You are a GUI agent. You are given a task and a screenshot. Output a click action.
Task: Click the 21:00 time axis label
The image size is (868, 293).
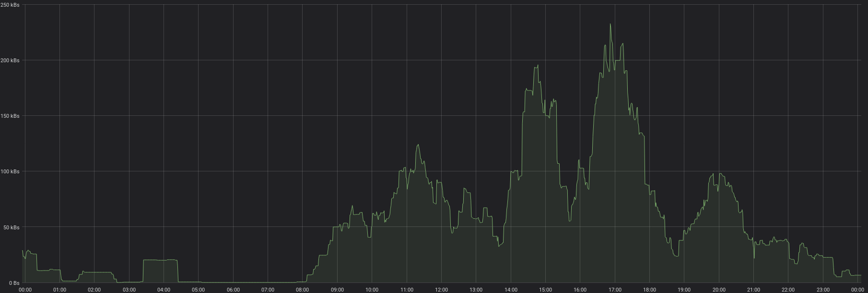coord(753,290)
